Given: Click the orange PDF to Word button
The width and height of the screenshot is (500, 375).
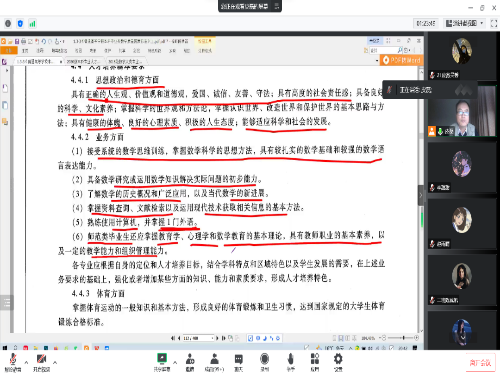Looking at the screenshot, I should 402,60.
